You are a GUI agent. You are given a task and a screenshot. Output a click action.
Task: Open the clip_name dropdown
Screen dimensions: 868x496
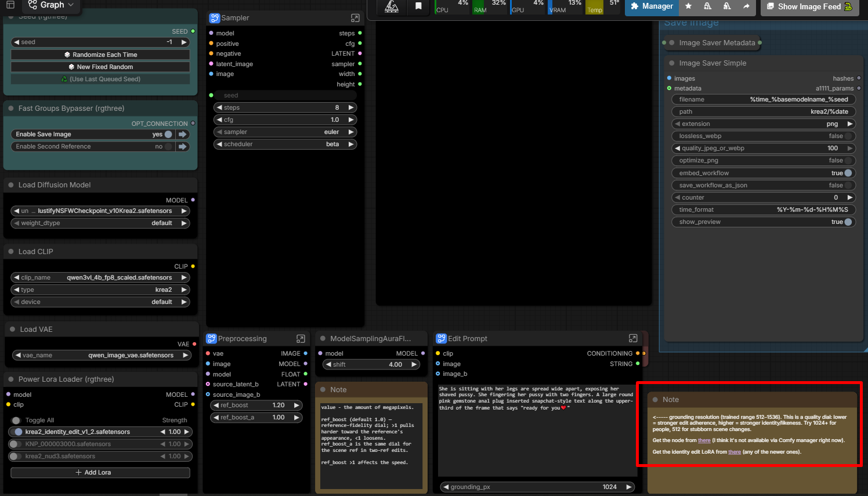pos(100,278)
